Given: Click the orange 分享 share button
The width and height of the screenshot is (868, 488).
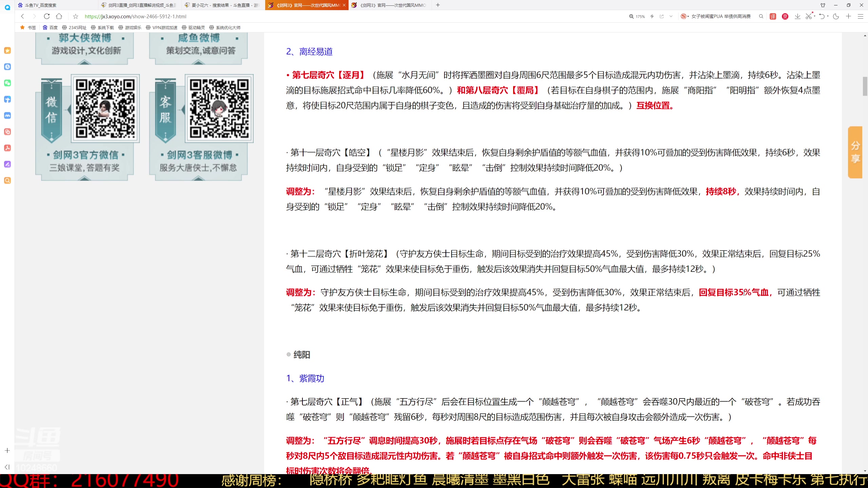Looking at the screenshot, I should [855, 152].
